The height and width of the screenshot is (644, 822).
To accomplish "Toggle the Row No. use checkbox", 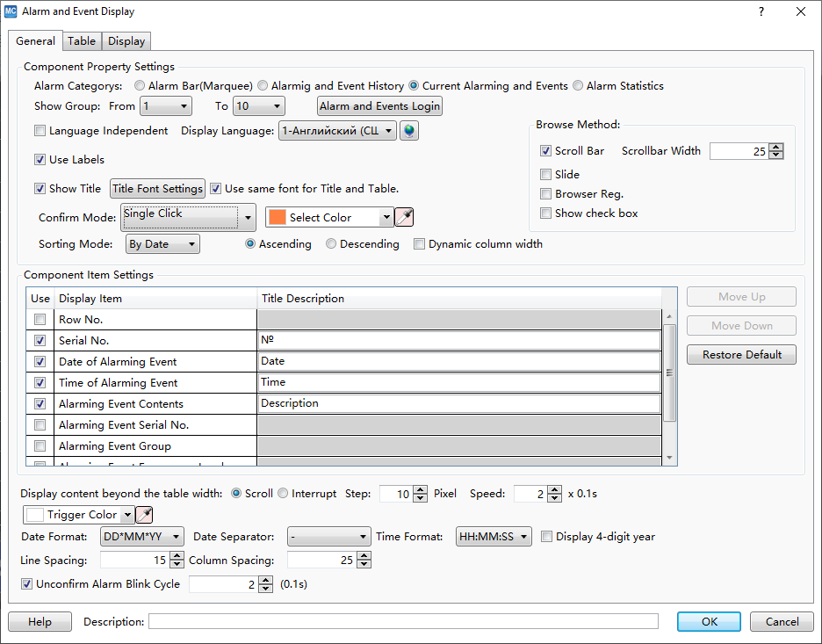I will tap(40, 320).
